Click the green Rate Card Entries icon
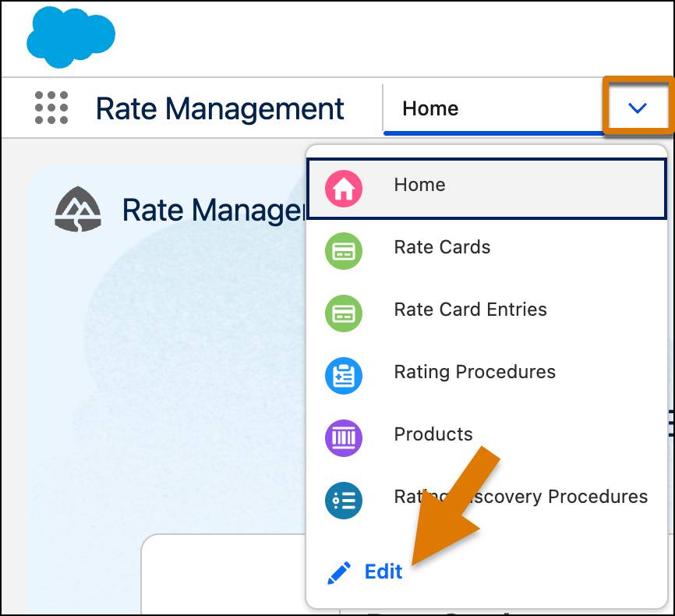Viewport: 675px width, 616px height. [344, 313]
